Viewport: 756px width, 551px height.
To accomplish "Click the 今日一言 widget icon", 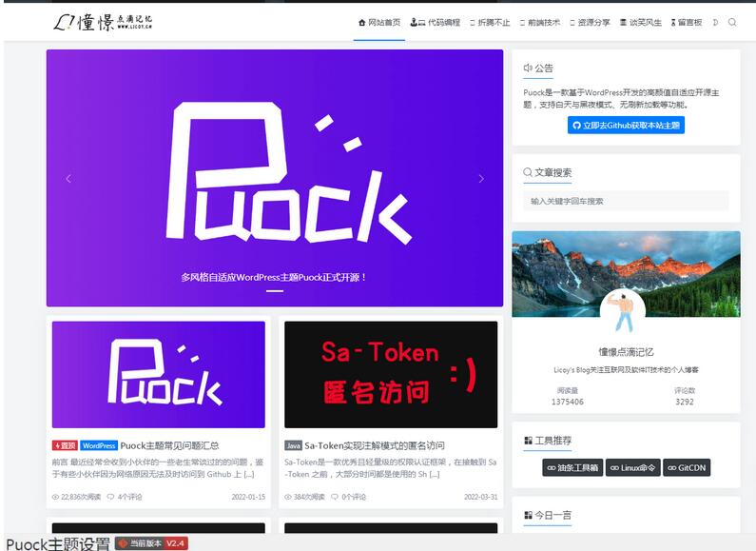I will (x=528, y=515).
